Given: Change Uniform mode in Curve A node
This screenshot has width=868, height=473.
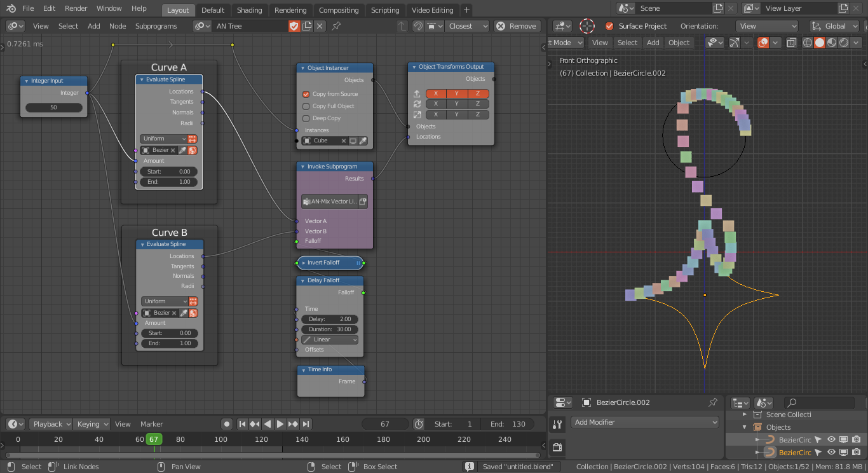Looking at the screenshot, I should click(163, 139).
